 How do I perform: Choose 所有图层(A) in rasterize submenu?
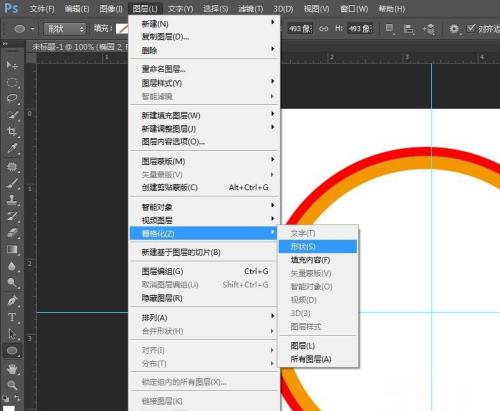click(x=318, y=359)
